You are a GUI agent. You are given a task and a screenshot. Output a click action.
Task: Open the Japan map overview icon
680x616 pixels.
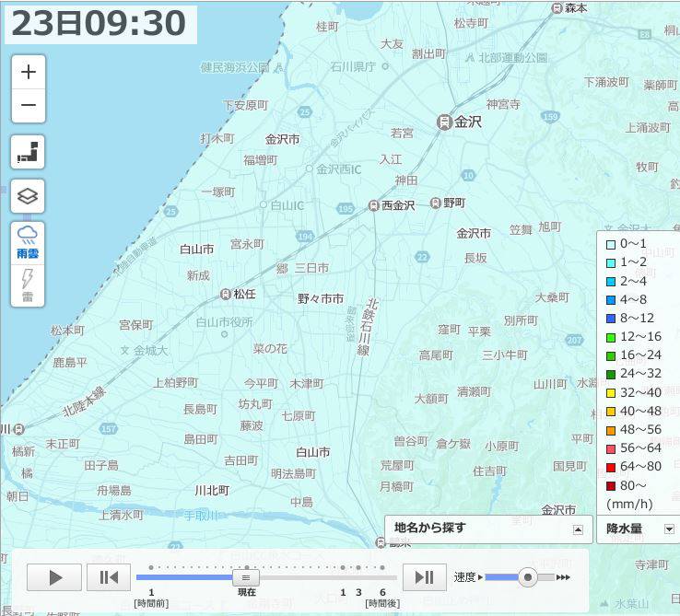tap(28, 152)
